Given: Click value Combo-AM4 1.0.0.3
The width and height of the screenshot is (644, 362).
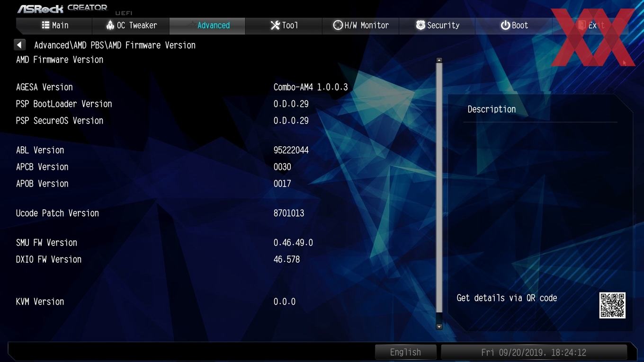Looking at the screenshot, I should [311, 87].
